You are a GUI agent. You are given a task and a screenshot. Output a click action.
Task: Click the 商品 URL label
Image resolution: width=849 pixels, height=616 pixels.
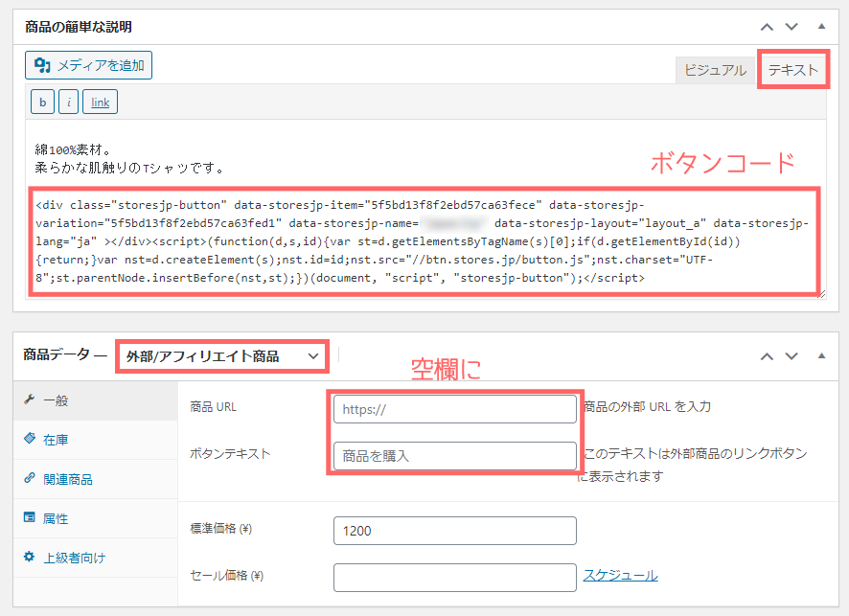pyautogui.click(x=214, y=407)
